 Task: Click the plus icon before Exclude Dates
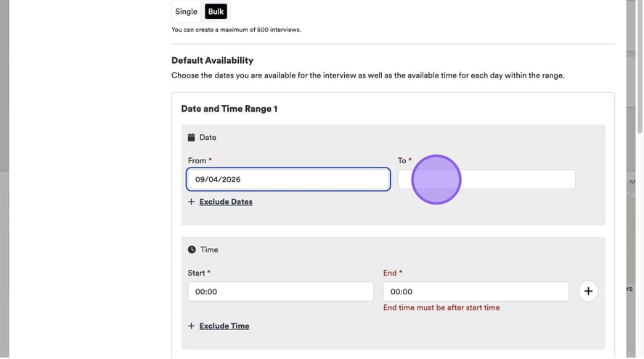(x=192, y=202)
